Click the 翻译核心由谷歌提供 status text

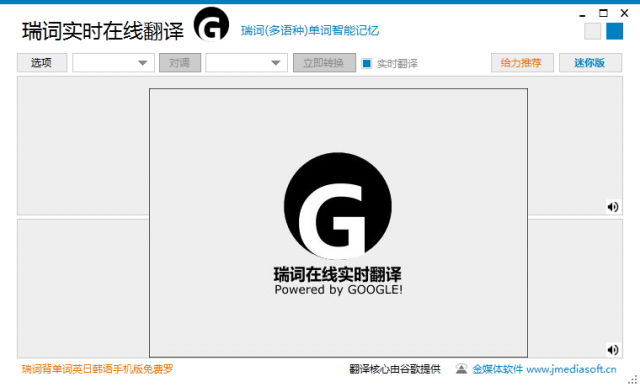coord(395,369)
